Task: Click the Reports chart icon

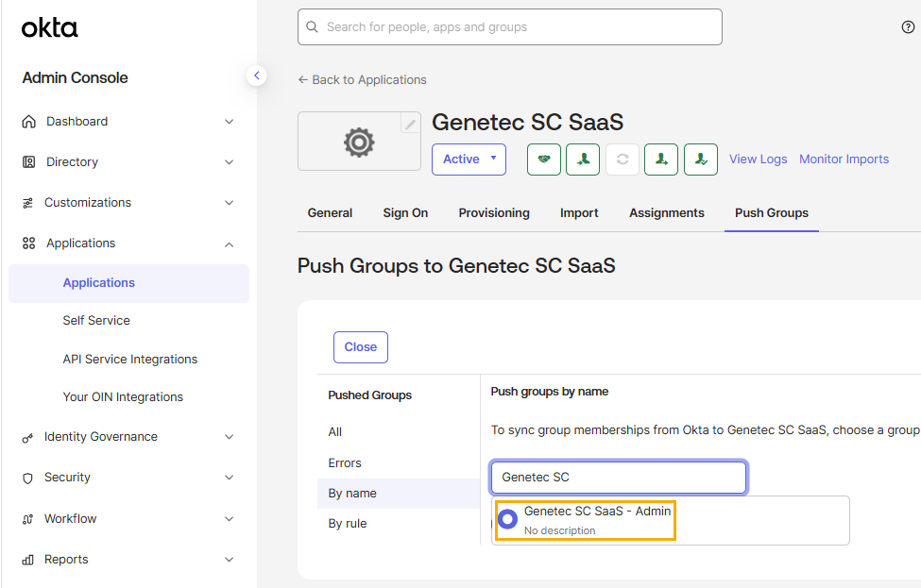Action: point(27,560)
